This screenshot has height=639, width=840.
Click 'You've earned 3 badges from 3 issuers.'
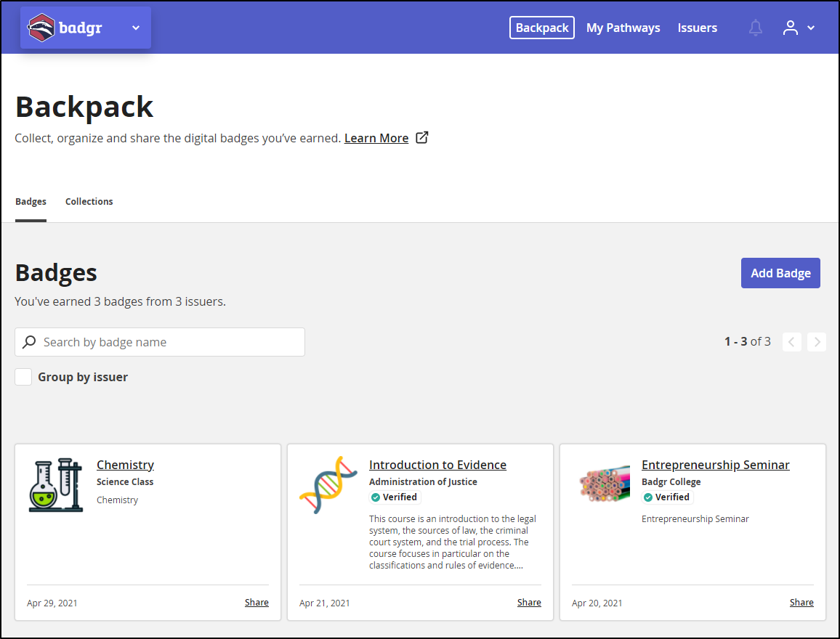pyautogui.click(x=120, y=302)
